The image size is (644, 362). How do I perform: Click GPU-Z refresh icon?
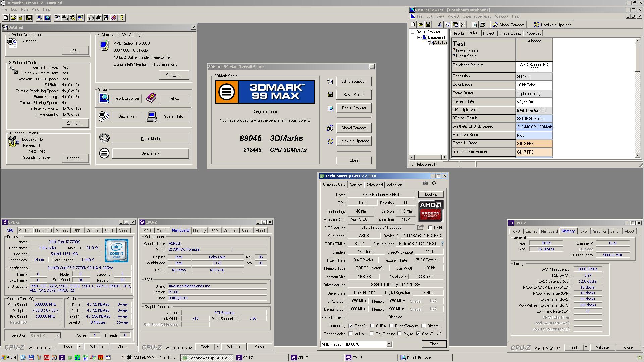pos(434,183)
